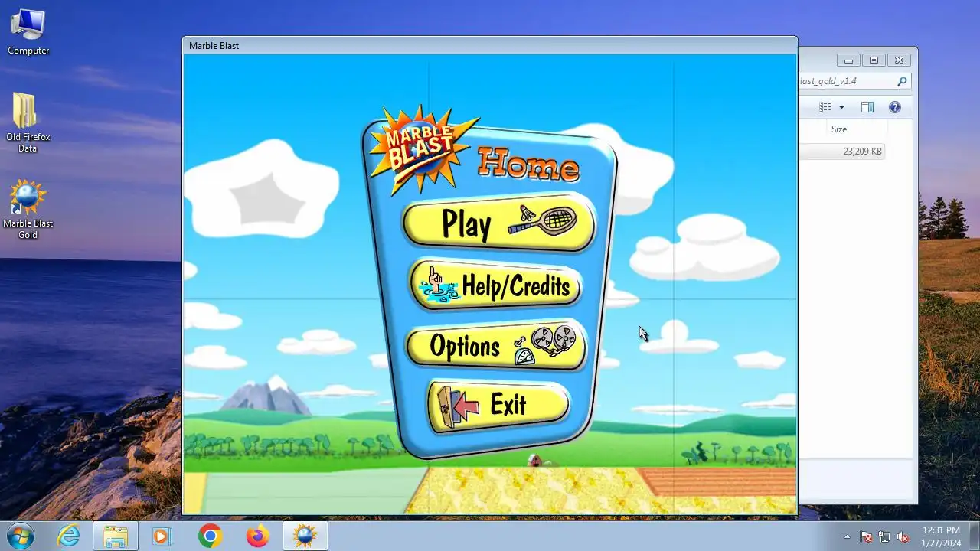Switch to Marble Blast taskbar item
This screenshot has width=980, height=551.
[305, 536]
